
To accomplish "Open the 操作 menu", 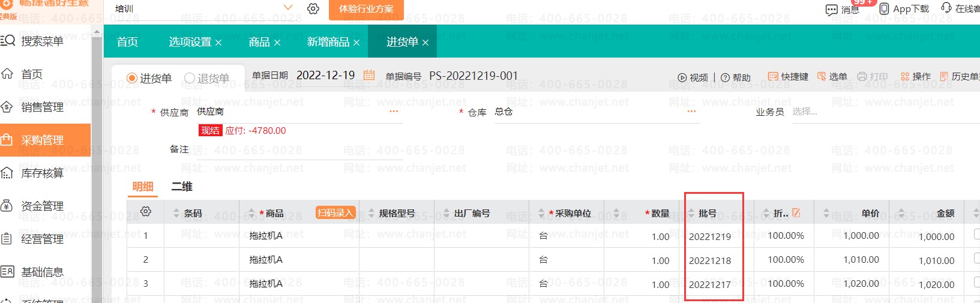I will [x=916, y=77].
